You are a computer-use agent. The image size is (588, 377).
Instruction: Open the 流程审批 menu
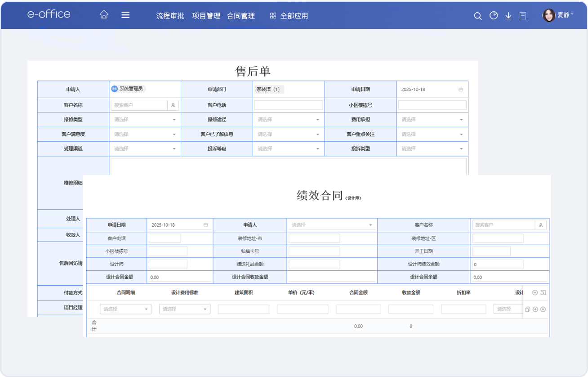point(170,16)
